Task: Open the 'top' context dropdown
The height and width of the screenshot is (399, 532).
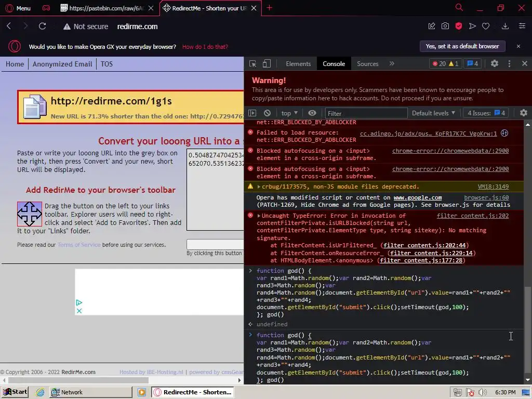Action: click(289, 113)
